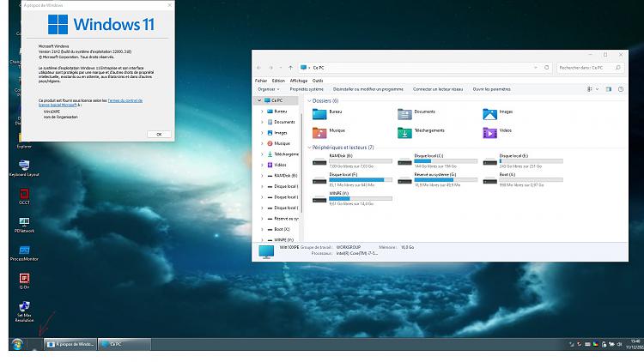Select Téléchargements in the navigation tree
Screen dimensions: 644x362
click(283, 154)
